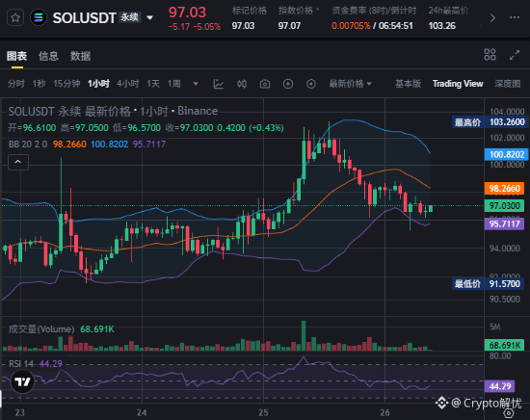Open the SOLUSDT pair selector dropdown arrow
This screenshot has height=420, width=530.
click(x=149, y=17)
